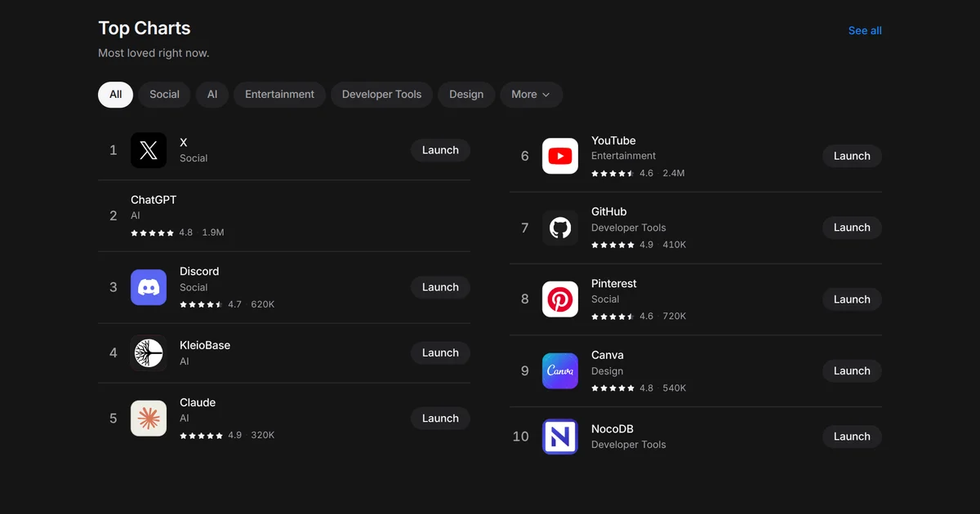The height and width of the screenshot is (514, 980).
Task: Click the GitHub title text
Action: click(609, 211)
